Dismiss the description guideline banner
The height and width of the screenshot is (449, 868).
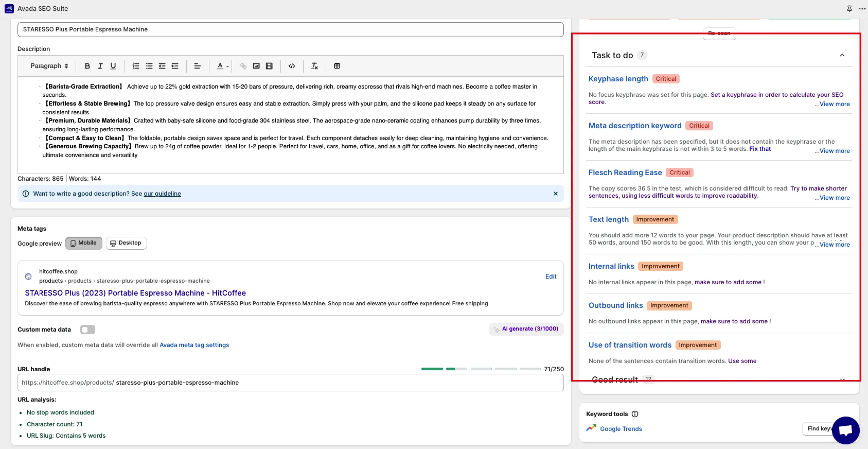tap(556, 194)
